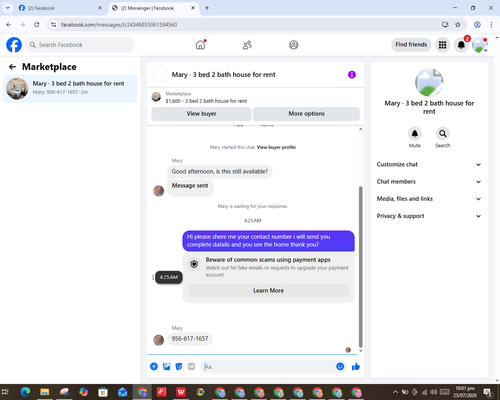500x400 pixels.
Task: Mute the conversation with the bell
Action: 415,134
